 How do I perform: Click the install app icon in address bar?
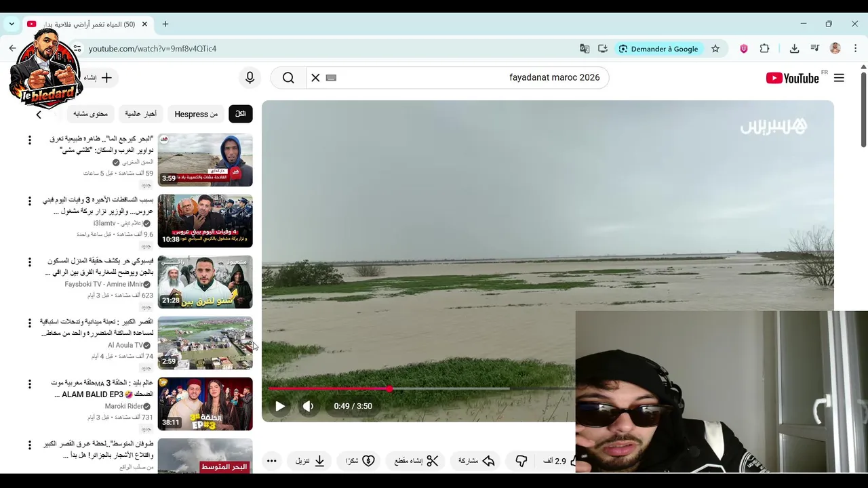click(x=603, y=49)
